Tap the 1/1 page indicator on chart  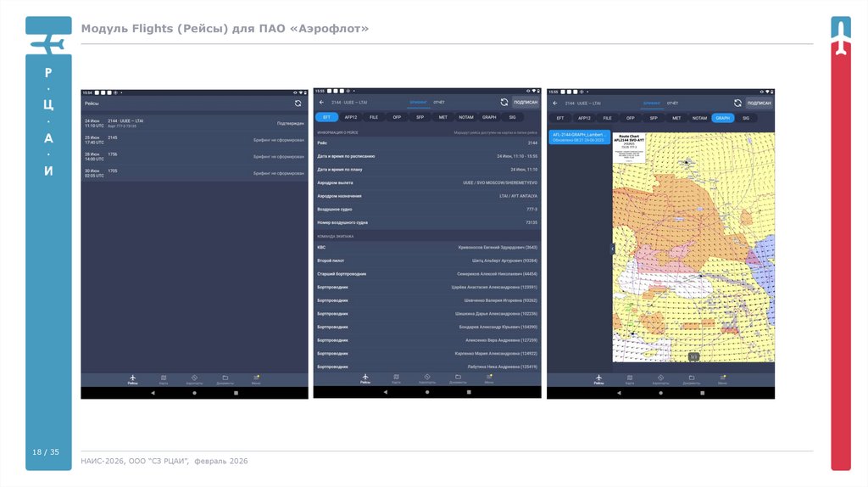[x=693, y=357]
